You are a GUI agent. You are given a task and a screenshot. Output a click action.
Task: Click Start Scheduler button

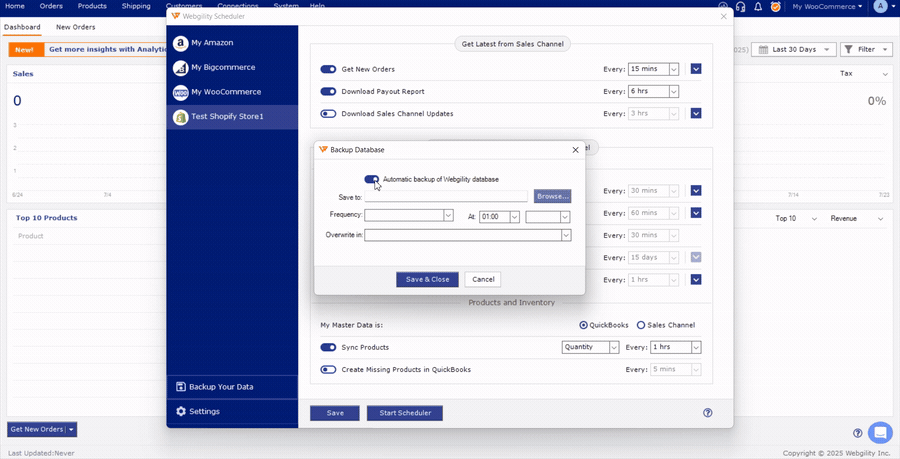[x=405, y=413]
